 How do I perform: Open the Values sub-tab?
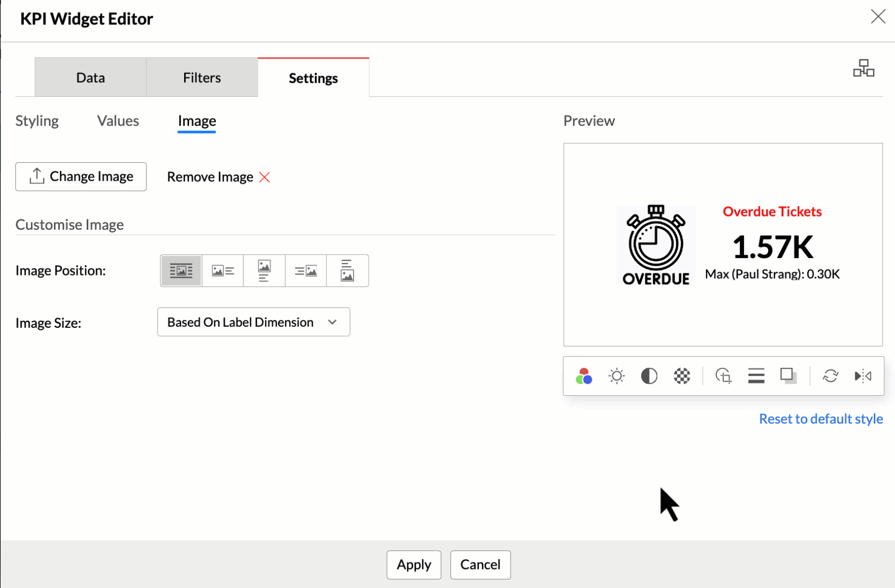pos(118,121)
